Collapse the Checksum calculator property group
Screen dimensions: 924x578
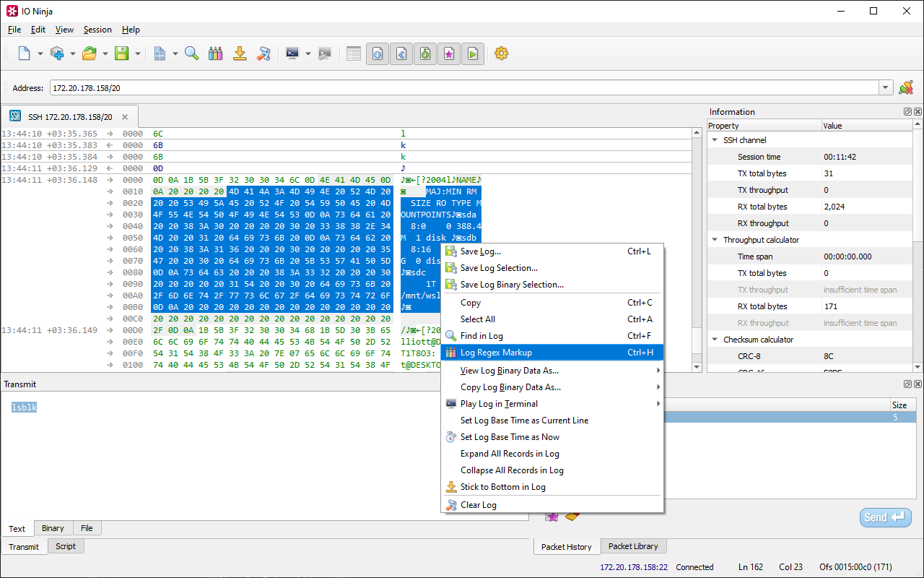715,340
